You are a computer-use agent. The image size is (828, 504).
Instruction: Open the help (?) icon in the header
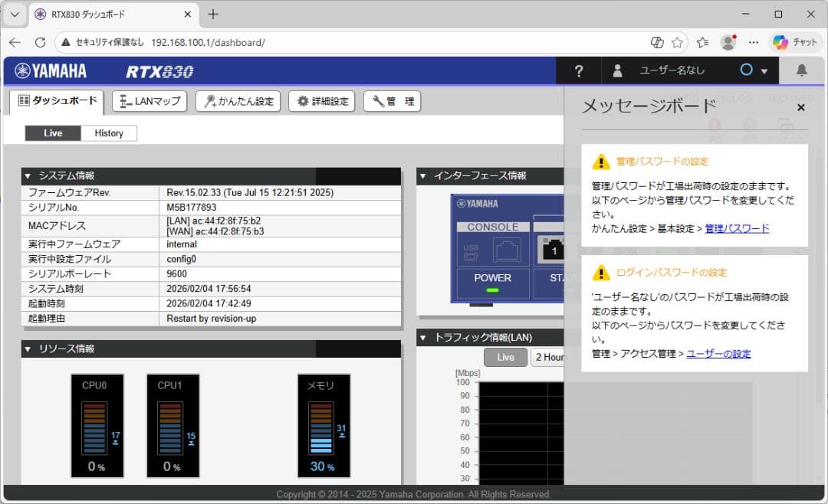tap(578, 70)
